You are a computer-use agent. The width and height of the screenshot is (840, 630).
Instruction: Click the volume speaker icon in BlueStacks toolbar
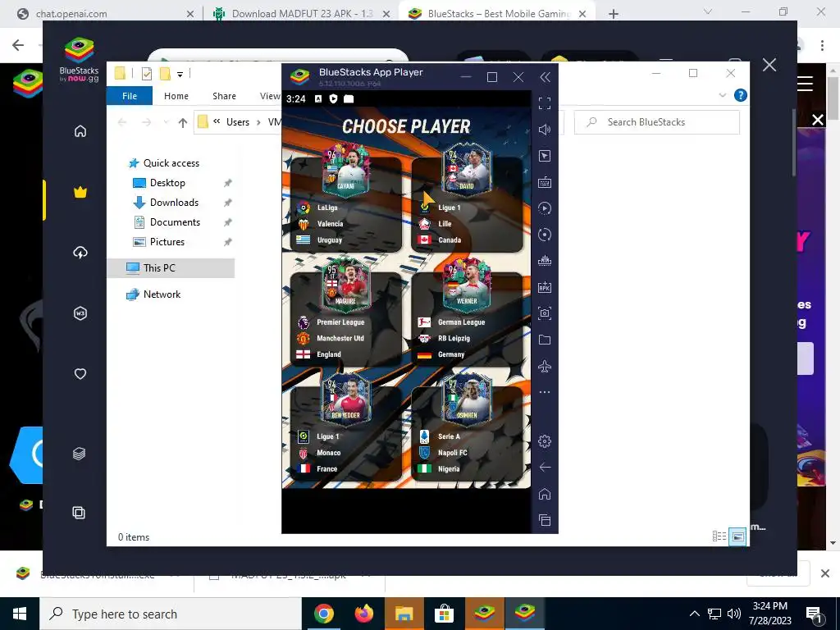(545, 130)
